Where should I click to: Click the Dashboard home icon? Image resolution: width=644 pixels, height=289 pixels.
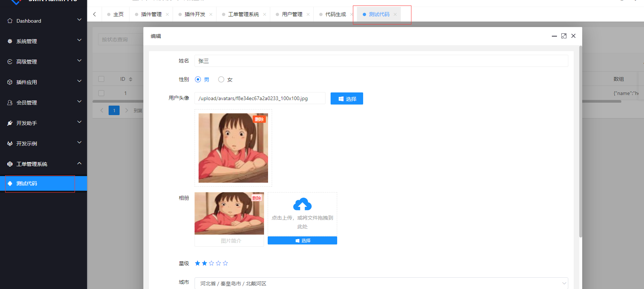point(10,21)
